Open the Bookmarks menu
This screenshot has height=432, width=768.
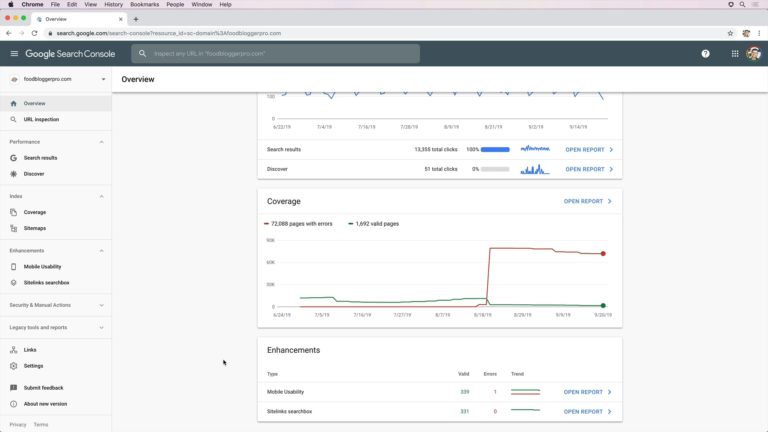[144, 4]
